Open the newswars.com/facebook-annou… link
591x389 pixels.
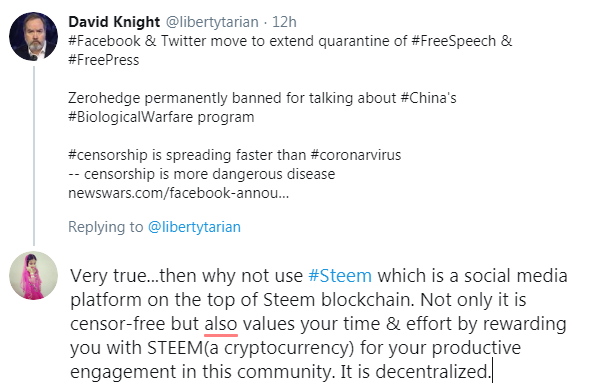click(x=179, y=193)
